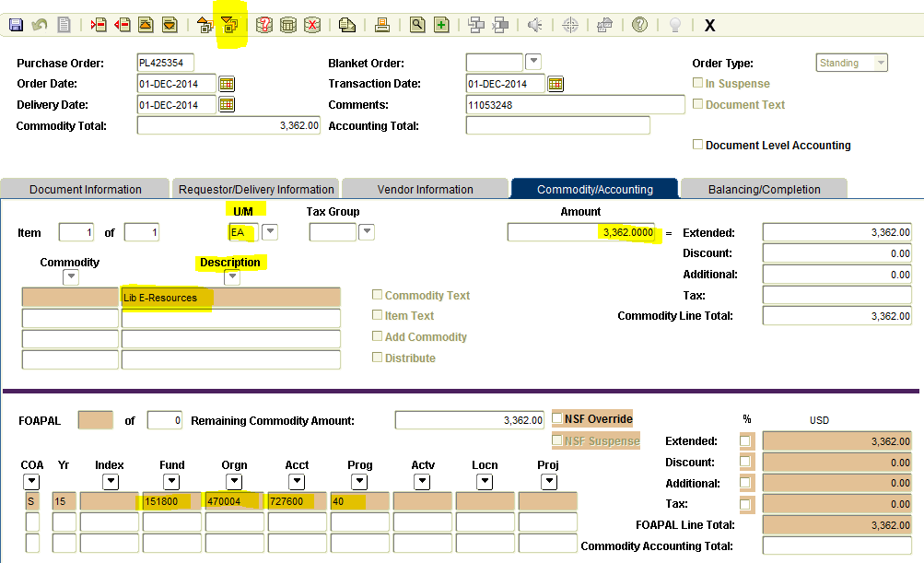Click the Rollback arrow icon
This screenshot has width=924, height=563.
(40, 25)
